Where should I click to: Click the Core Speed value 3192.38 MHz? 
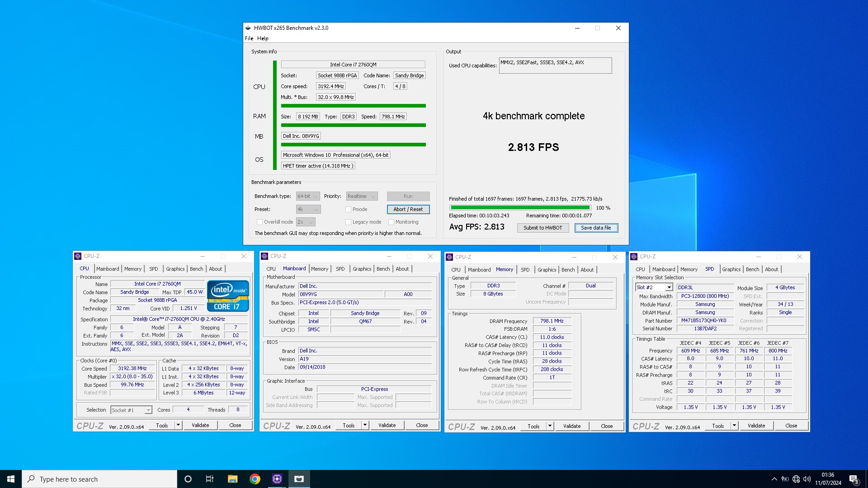pos(132,369)
